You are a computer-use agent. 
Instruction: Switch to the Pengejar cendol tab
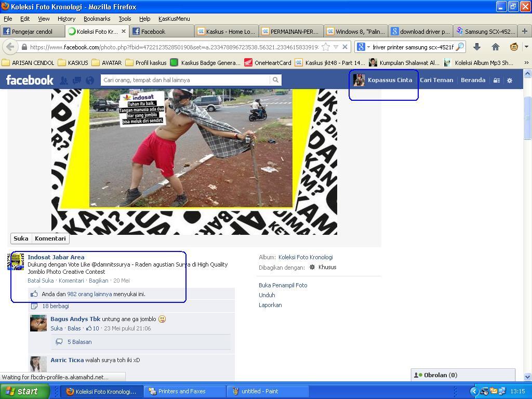point(32,31)
